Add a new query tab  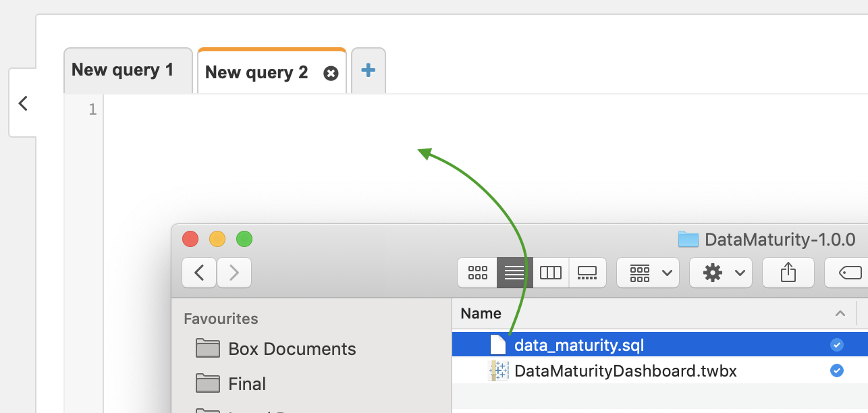369,70
